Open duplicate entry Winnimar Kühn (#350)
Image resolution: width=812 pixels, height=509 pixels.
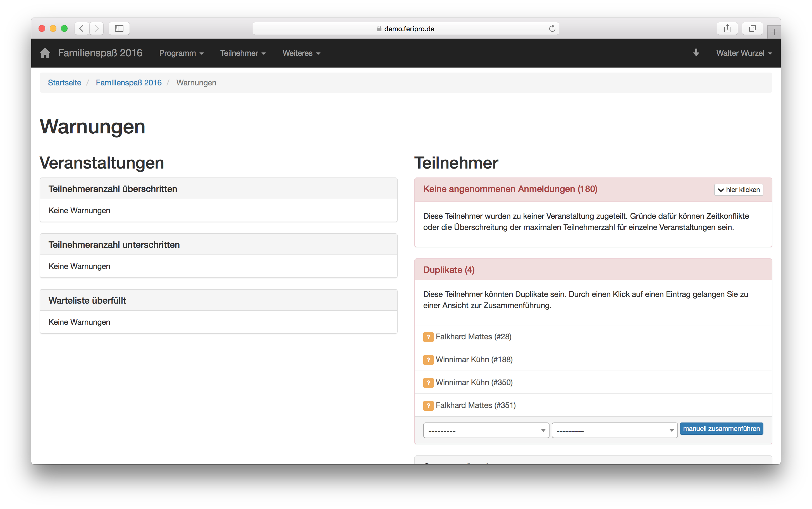474,382
